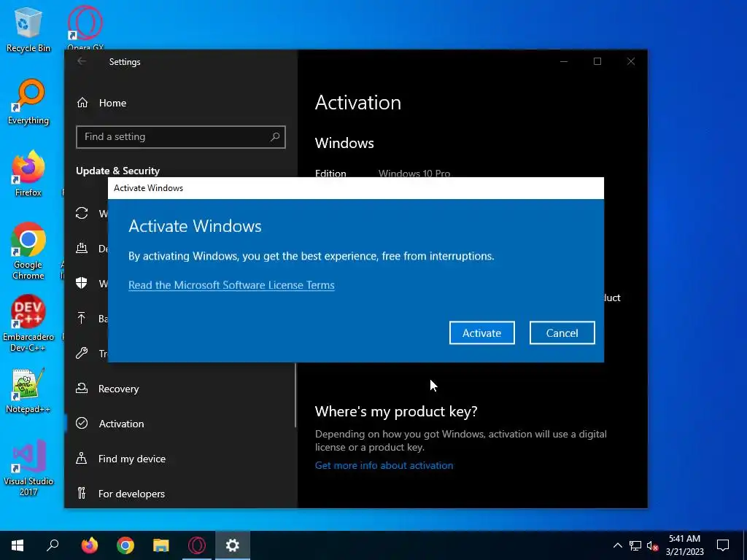Confirm activation with the Activate button
Viewport: 747px width, 560px height.
481,332
